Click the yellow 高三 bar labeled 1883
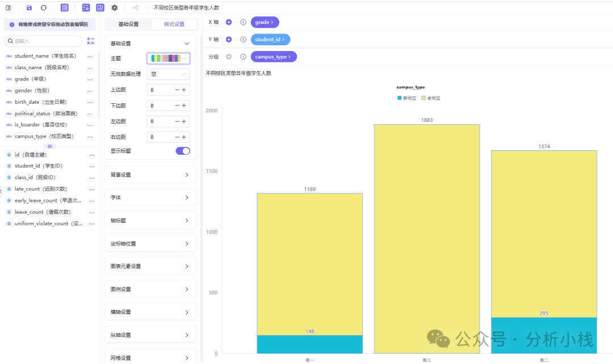Viewport: 613px width, 364px height. pos(427,239)
